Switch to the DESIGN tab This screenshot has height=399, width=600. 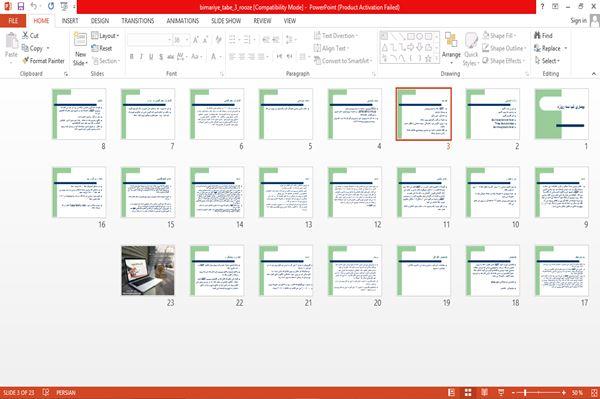(x=99, y=21)
